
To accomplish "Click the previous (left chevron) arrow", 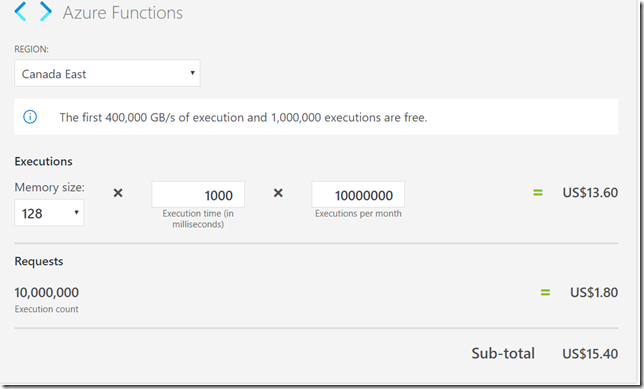I will coord(20,11).
